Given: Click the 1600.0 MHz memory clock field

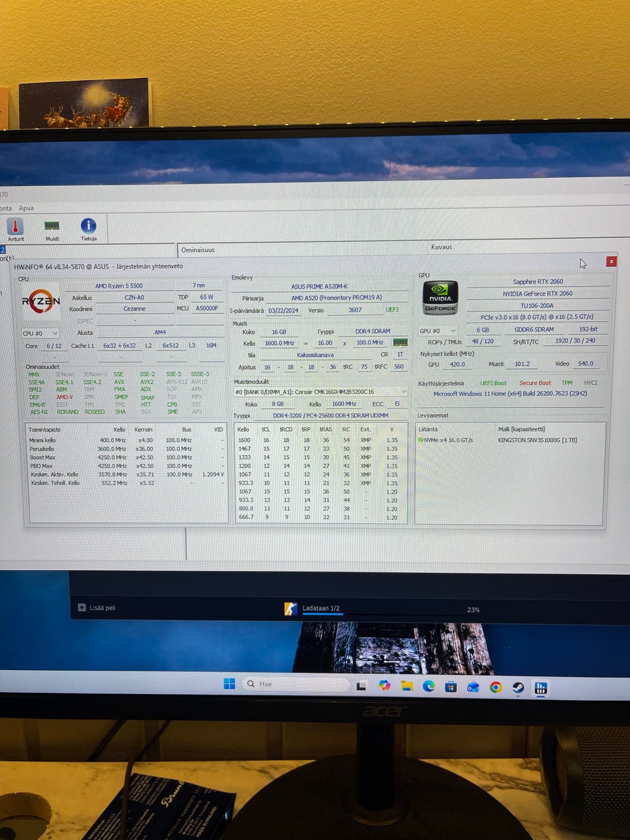Looking at the screenshot, I should (x=280, y=343).
